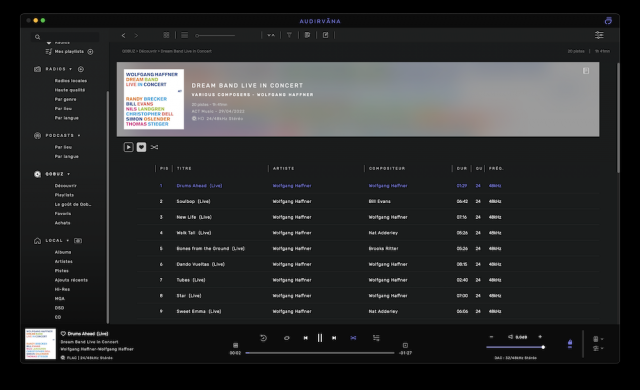Screen dimensions: 640x390
Task: Sort by TITRE column header
Action: (x=184, y=168)
